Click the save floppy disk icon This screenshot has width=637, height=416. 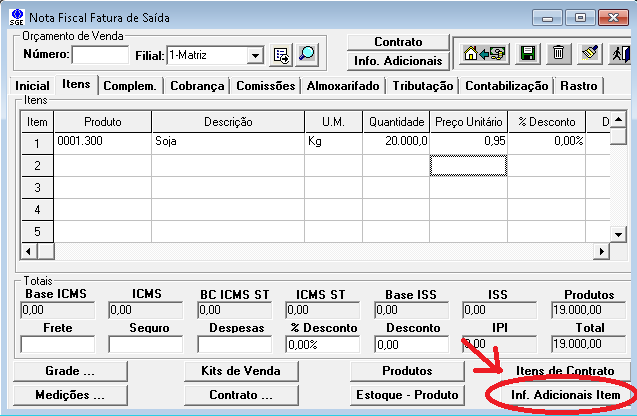[527, 54]
